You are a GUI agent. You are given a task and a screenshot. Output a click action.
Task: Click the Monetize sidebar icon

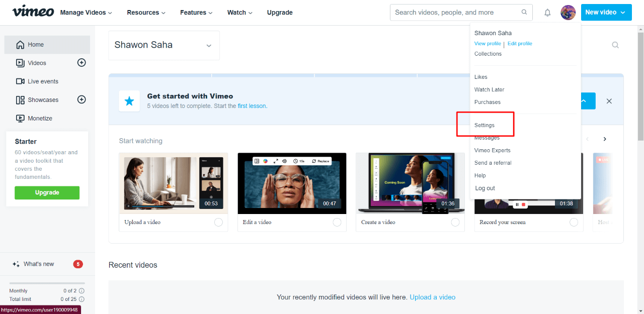point(20,119)
